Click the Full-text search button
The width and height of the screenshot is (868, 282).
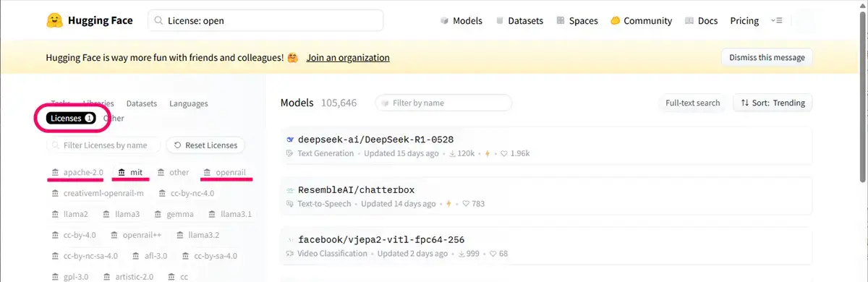[x=693, y=103]
